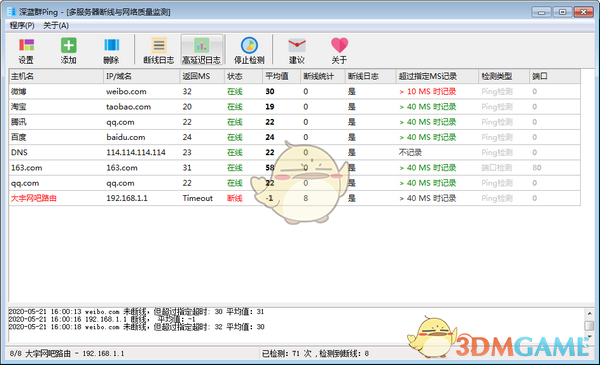Click the log pane scroll up arrow
Image resolution: width=600 pixels, height=365 pixels.
(589, 313)
